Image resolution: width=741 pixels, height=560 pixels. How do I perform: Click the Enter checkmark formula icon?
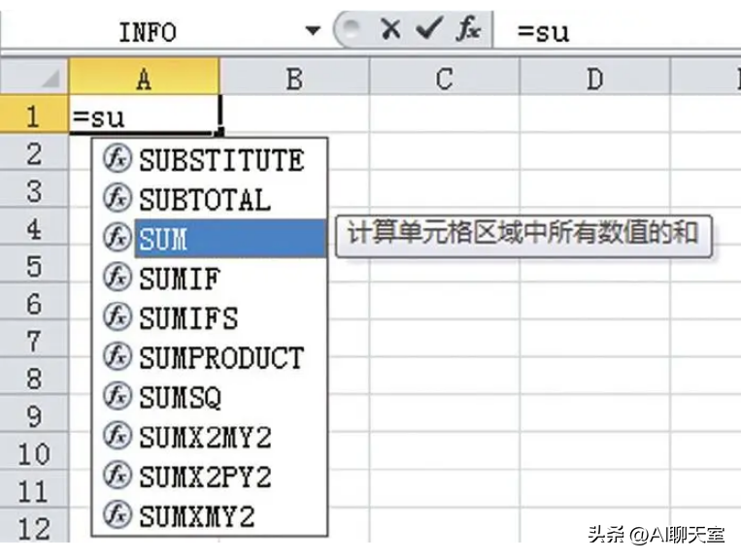[428, 30]
